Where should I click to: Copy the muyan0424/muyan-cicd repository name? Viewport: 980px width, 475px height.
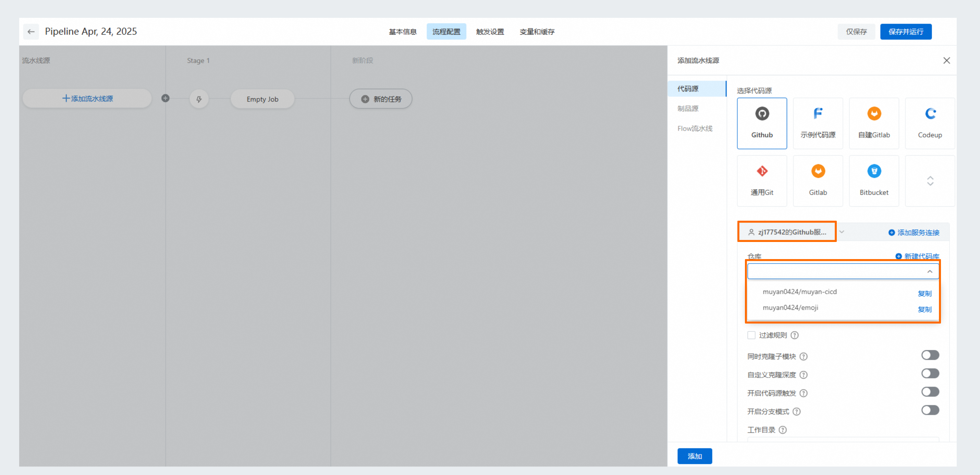click(924, 293)
